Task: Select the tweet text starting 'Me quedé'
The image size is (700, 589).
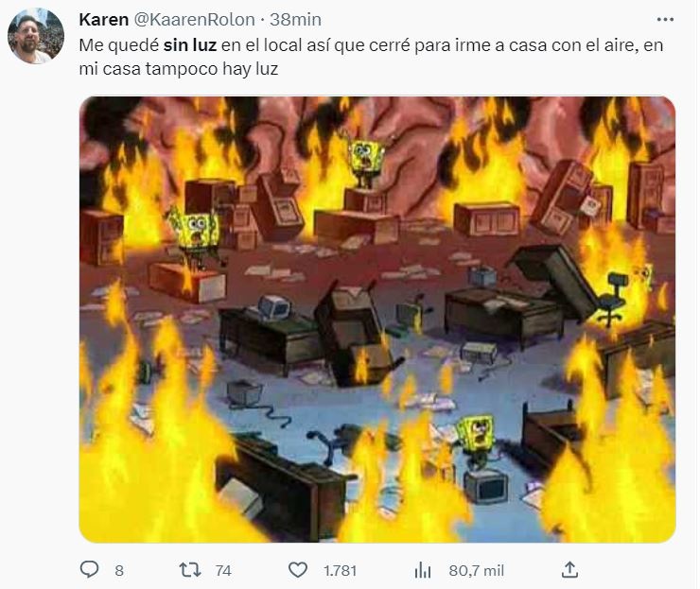Action: (x=371, y=57)
